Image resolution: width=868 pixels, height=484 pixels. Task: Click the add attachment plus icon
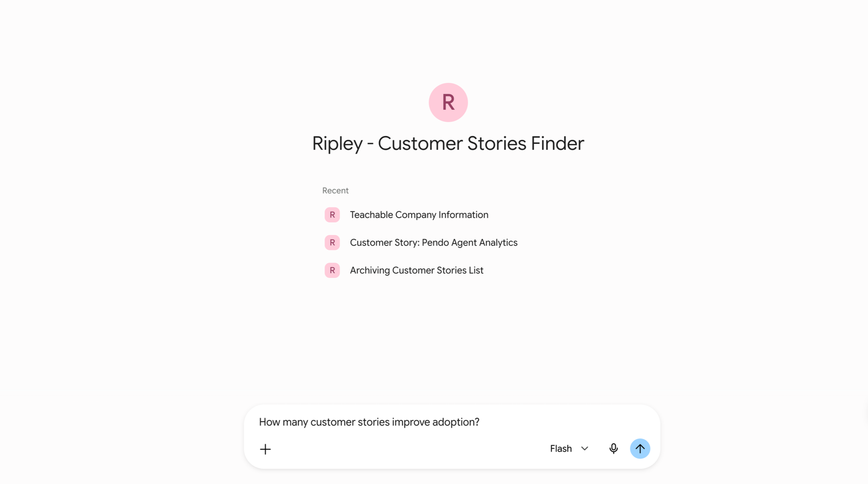coord(265,449)
